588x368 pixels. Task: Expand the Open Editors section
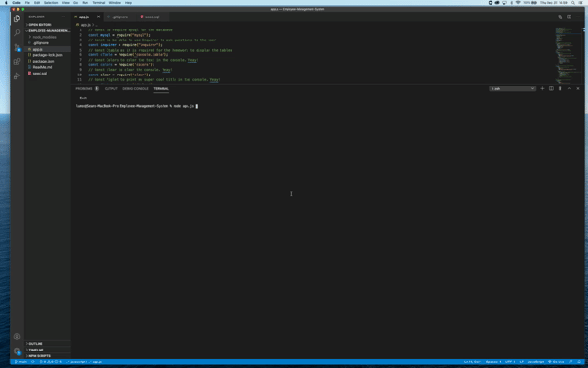47,25
